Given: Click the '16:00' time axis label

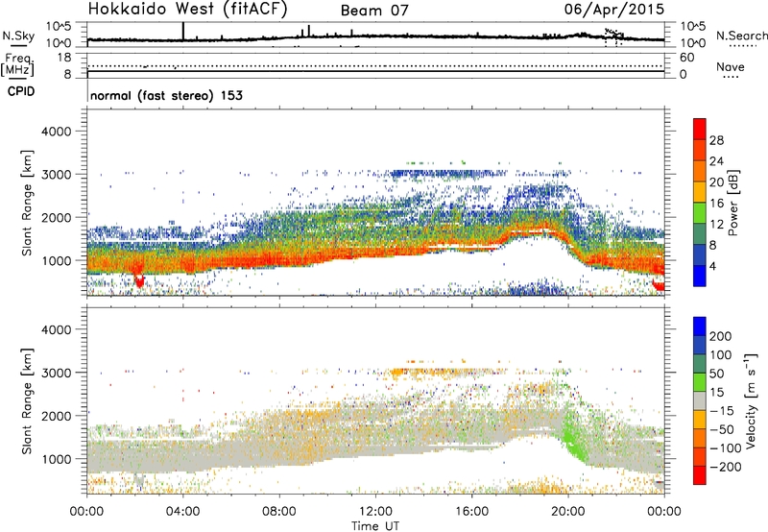Looking at the screenshot, I should click(471, 512).
